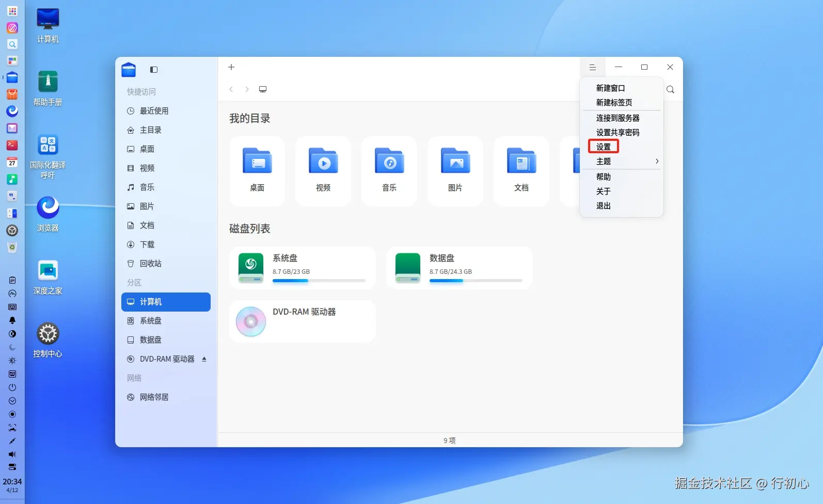This screenshot has width=823, height=504.
Task: Select 桌面 in the sidebar
Action: [x=166, y=149]
